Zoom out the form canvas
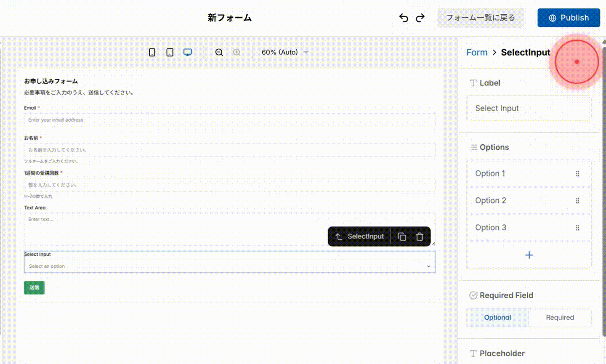Screen dimensions: 606x364 point(219,52)
